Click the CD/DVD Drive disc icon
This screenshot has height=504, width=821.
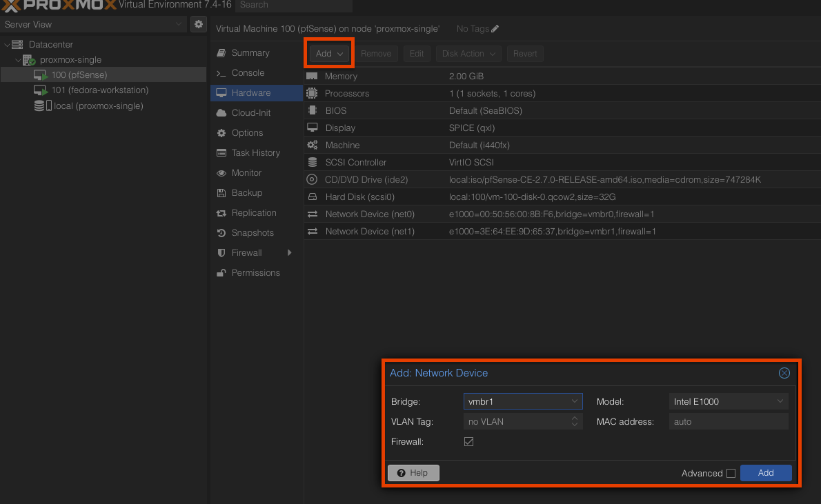click(x=312, y=179)
